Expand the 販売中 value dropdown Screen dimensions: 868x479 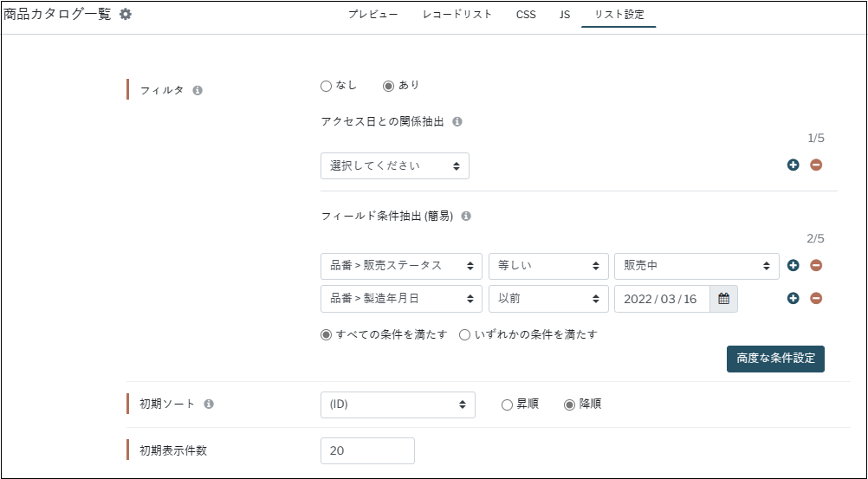(x=696, y=266)
